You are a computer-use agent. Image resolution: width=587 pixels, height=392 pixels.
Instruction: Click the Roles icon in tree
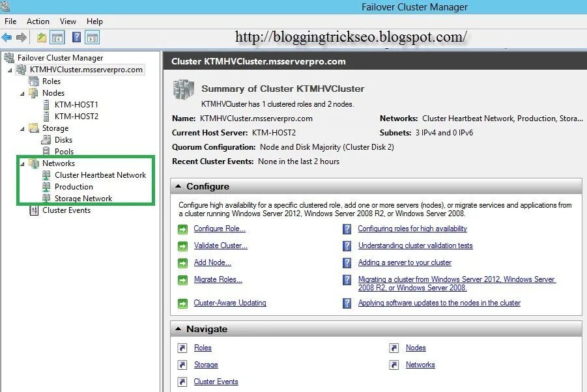[34, 81]
